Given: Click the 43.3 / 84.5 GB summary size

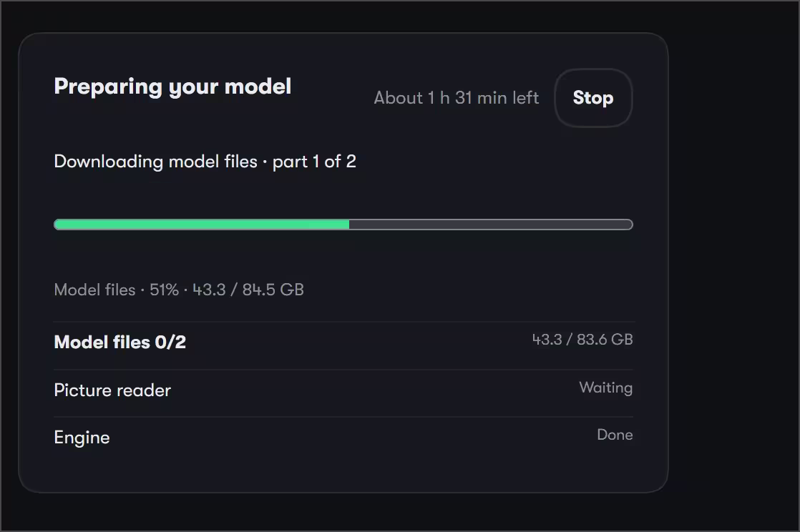Looking at the screenshot, I should tap(248, 290).
